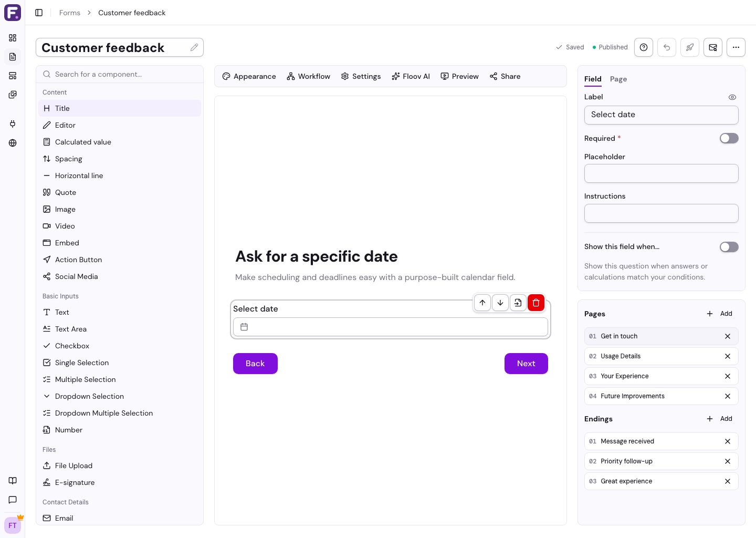Open the documentation book sidebar icon
Image resolution: width=756 pixels, height=538 pixels.
click(13, 481)
